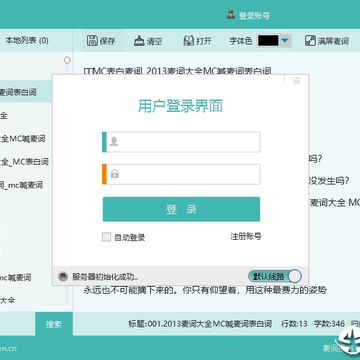Close the 用户登录界面 dialog
The image size is (360, 360).
(296, 80)
